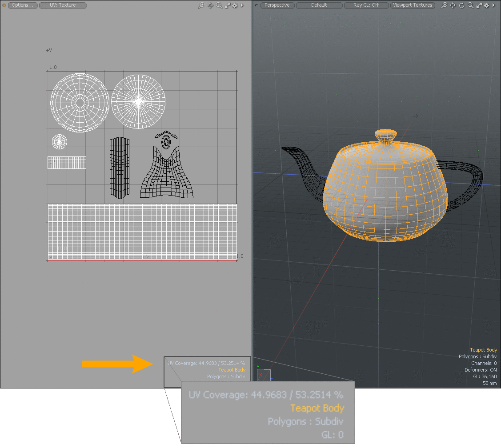Click the pan arrows icon in UV viewport
Viewport: 501px width, 448px height.
[210, 5]
